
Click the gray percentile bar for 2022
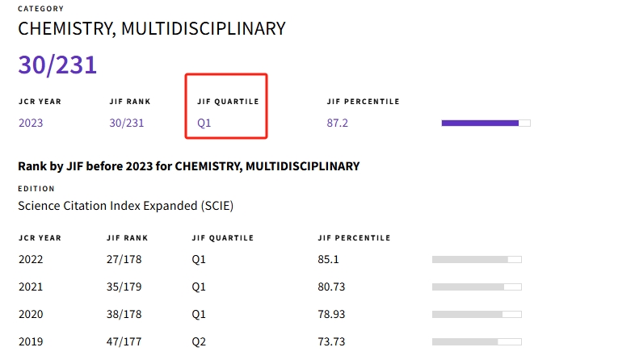pyautogui.click(x=477, y=259)
